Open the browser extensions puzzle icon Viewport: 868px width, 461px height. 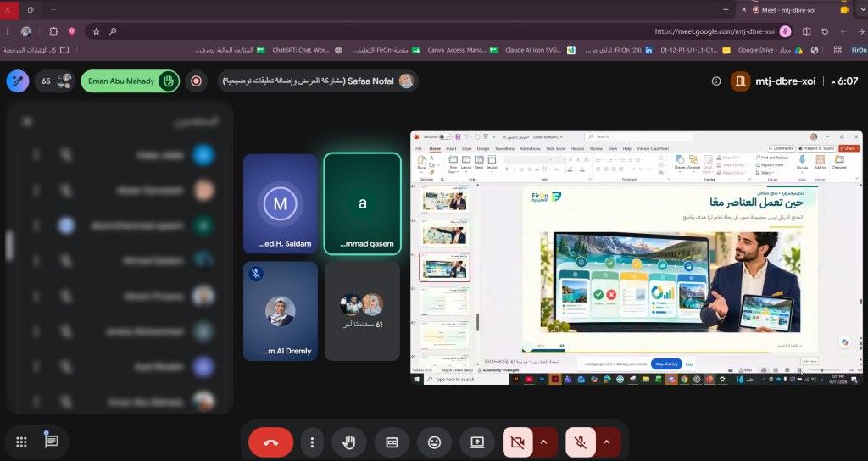[53, 31]
